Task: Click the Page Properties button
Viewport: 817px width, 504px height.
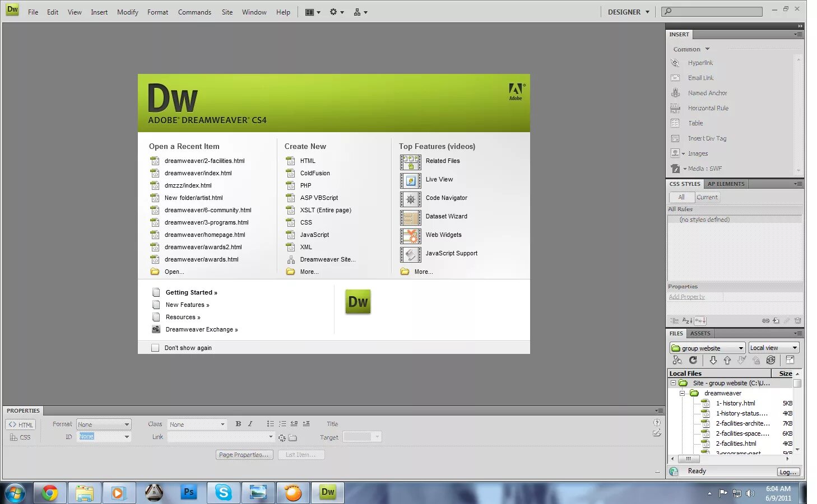Action: click(244, 455)
